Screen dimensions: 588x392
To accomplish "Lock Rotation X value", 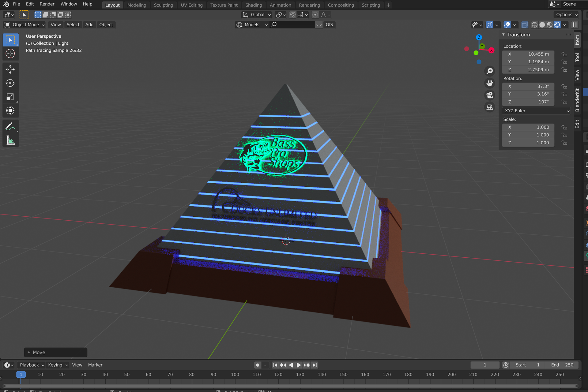I will (564, 87).
